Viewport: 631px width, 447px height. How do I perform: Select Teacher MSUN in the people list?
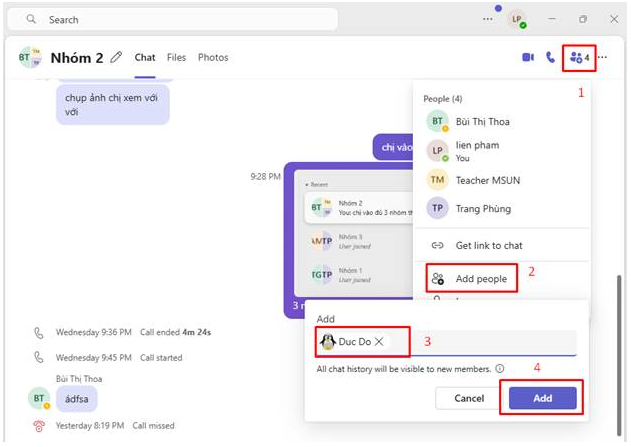(487, 180)
